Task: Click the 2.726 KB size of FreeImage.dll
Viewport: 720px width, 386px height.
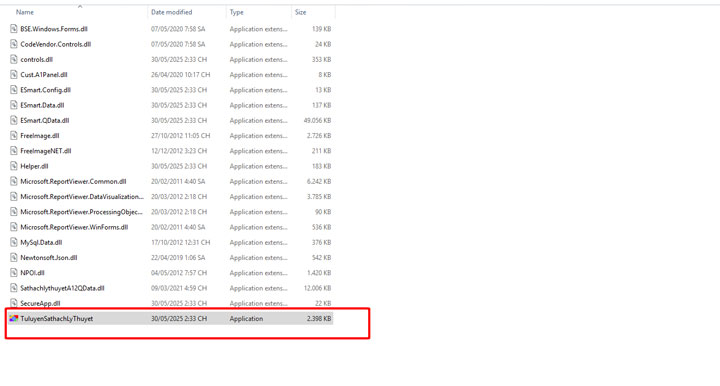Action: point(319,135)
